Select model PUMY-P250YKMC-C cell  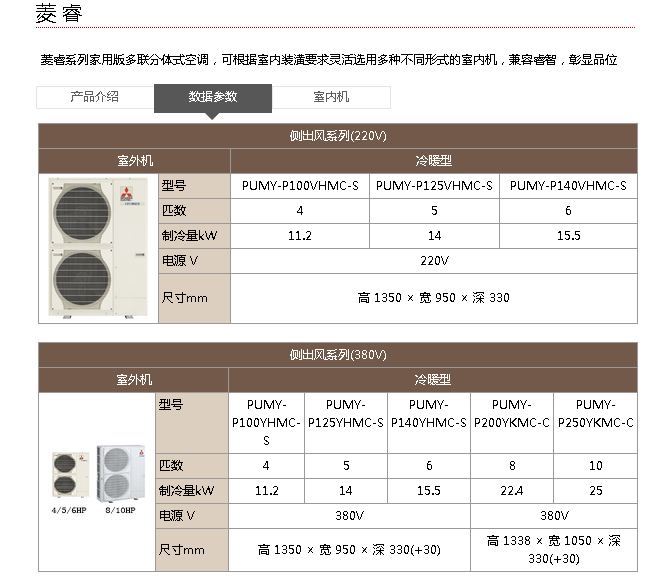596,422
